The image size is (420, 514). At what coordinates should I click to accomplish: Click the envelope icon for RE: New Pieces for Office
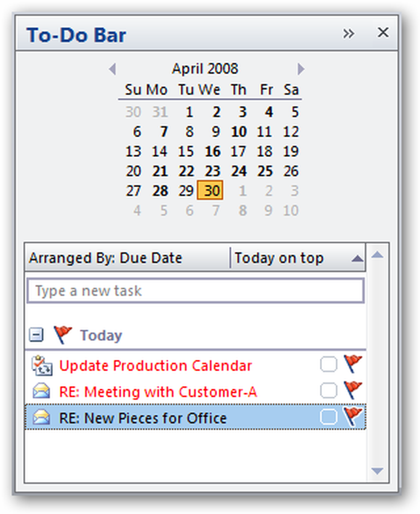41,417
